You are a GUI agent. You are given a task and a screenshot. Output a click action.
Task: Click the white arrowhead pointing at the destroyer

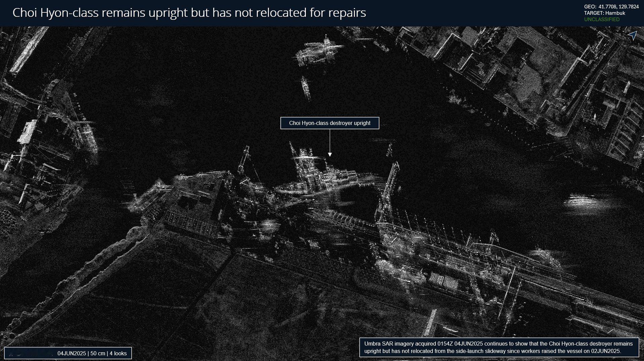point(330,154)
